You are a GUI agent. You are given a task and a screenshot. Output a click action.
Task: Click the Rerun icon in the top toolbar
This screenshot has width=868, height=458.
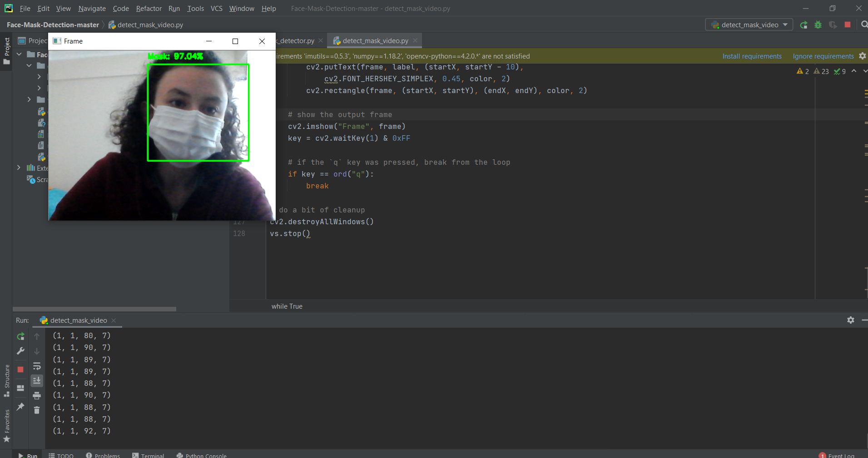tap(804, 25)
